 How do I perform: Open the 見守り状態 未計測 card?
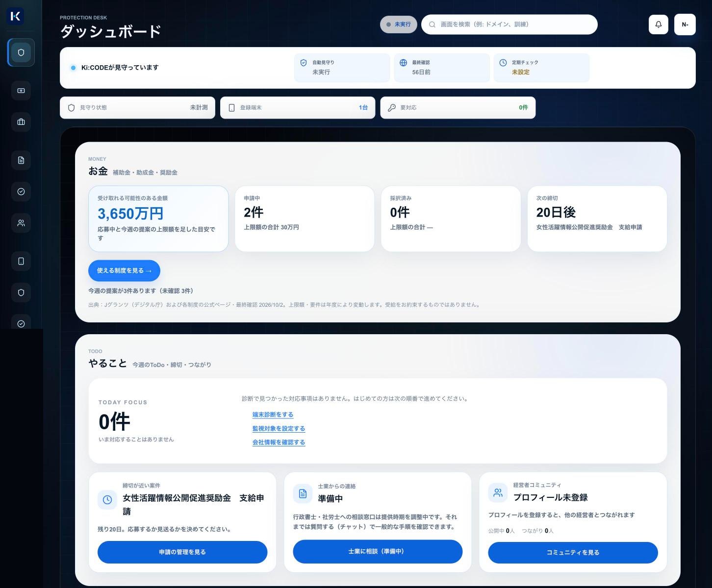point(137,107)
